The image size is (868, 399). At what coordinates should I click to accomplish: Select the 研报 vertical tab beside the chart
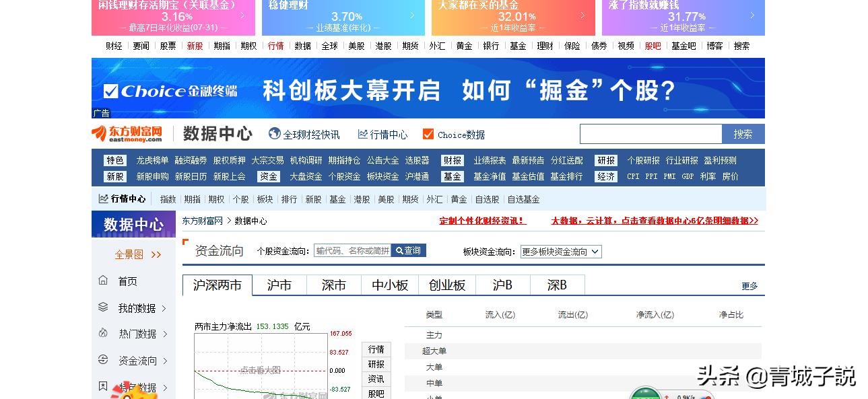click(x=376, y=364)
